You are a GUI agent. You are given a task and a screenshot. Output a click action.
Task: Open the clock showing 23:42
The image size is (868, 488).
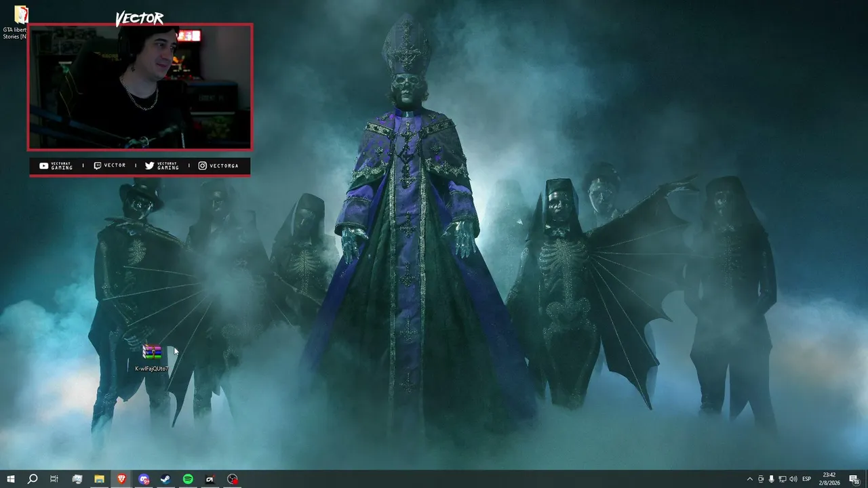831,479
